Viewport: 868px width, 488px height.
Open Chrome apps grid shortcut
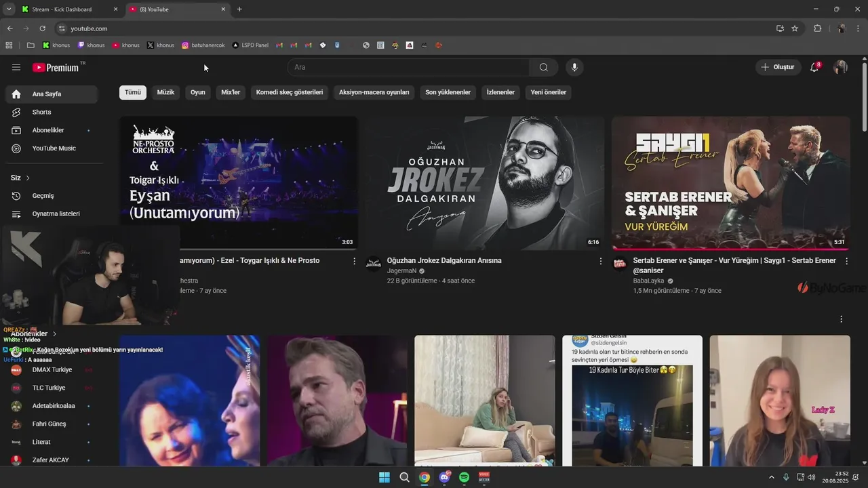coord(9,45)
